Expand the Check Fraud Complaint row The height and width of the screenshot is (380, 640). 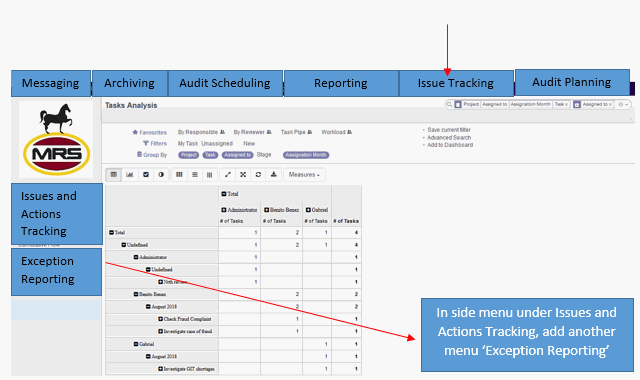pos(160,319)
